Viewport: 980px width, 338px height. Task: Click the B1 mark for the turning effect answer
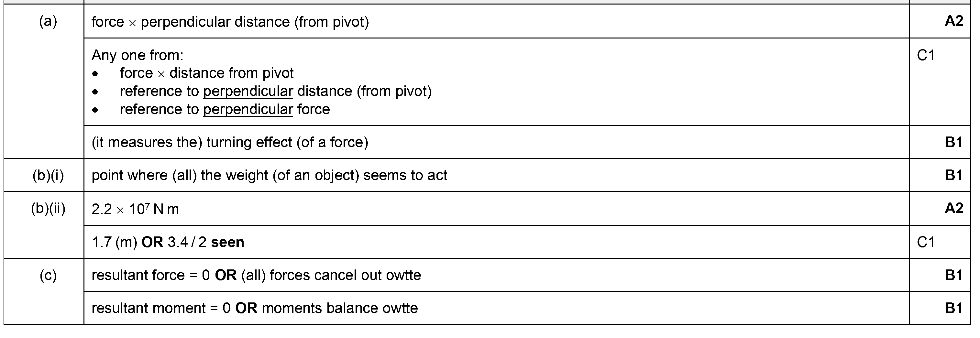(953, 142)
